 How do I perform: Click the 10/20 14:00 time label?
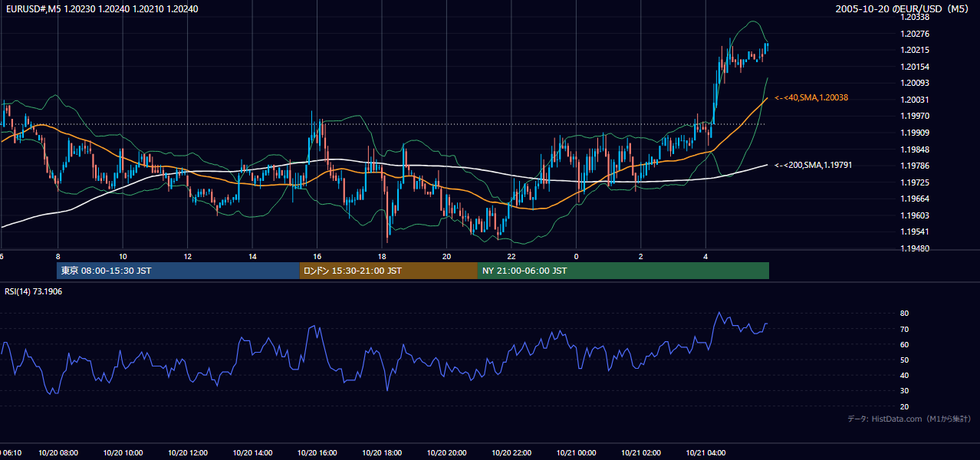click(252, 452)
